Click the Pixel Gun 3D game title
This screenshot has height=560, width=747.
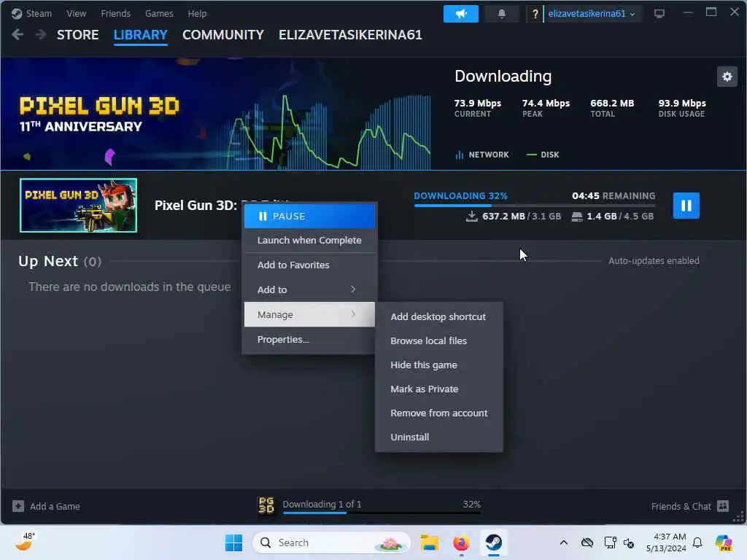[196, 205]
